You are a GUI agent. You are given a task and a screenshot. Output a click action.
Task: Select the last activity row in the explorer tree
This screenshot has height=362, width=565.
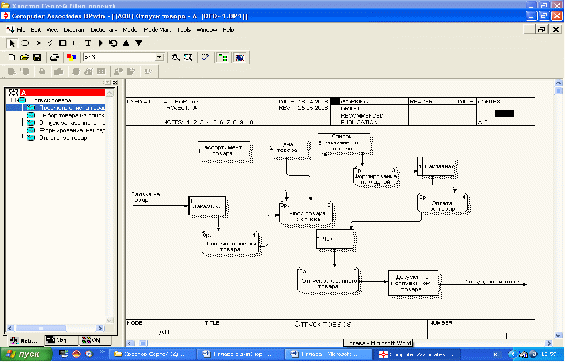tap(63, 138)
